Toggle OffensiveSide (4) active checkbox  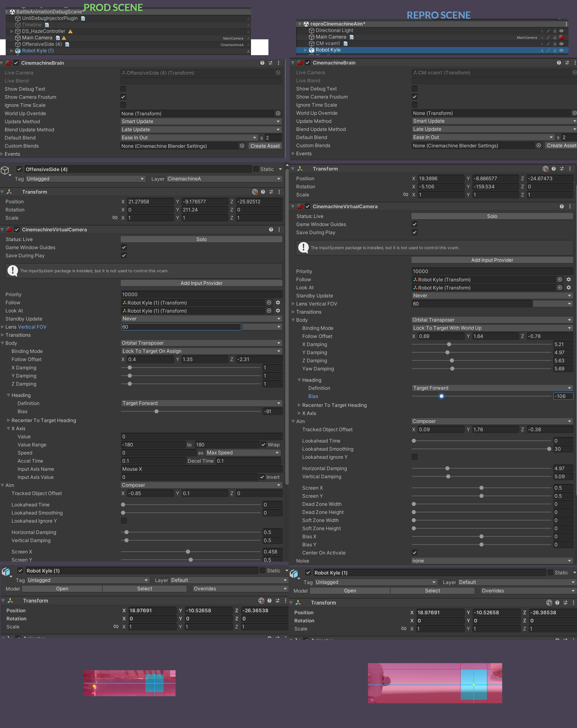point(19,169)
